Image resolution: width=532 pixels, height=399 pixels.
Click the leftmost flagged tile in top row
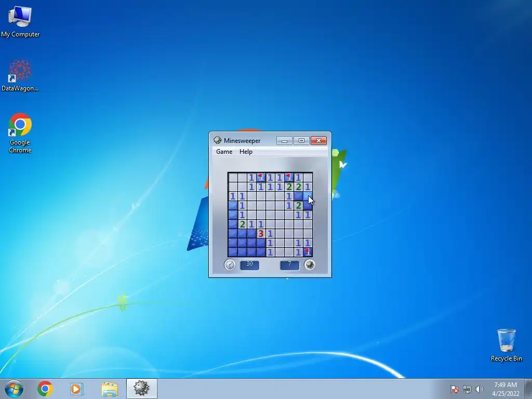[x=261, y=177]
